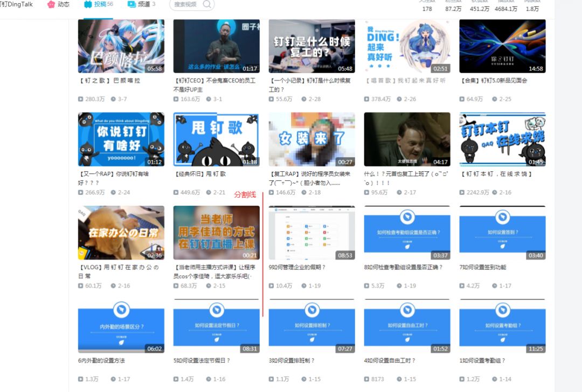
Task: Click title 【钉钉本钉，在线求饶】
Action: click(x=497, y=173)
